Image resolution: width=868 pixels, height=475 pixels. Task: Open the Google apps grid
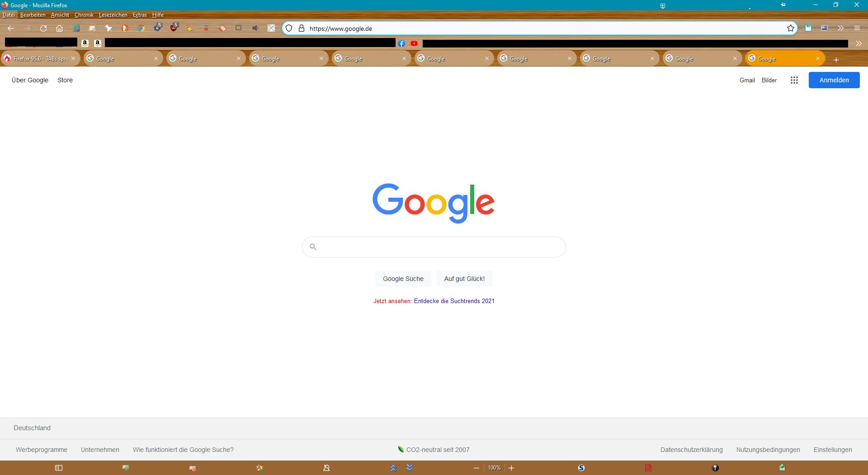794,80
